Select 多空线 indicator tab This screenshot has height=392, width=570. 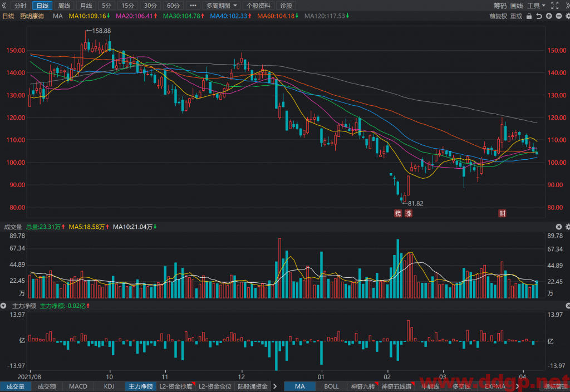[x=461, y=386]
